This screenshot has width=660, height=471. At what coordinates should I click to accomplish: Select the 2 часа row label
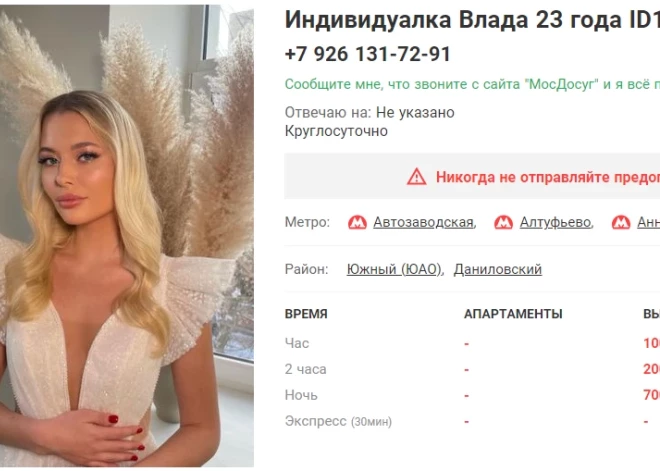(x=306, y=370)
